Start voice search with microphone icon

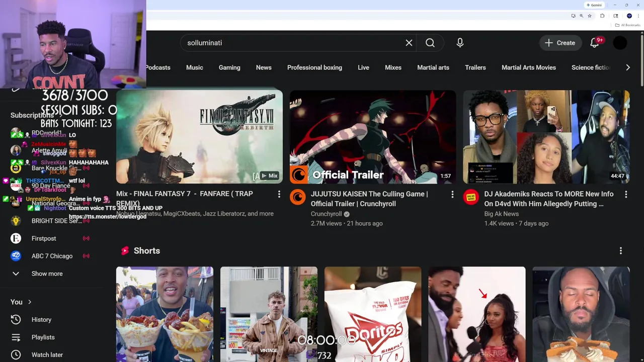(460, 43)
